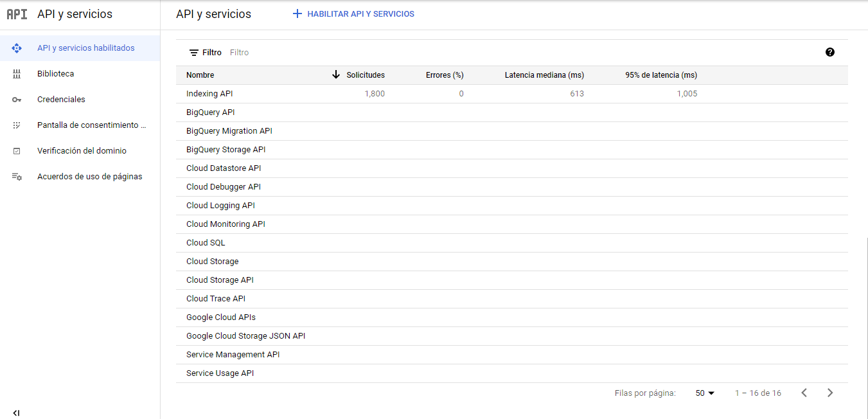Click the 1,005 latency value
This screenshot has width=868, height=419.
click(x=687, y=94)
